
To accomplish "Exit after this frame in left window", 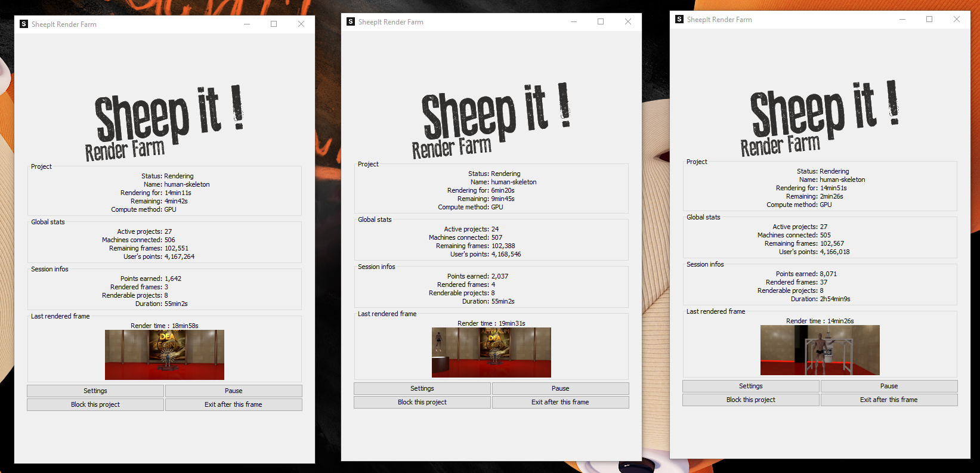I will coord(234,404).
